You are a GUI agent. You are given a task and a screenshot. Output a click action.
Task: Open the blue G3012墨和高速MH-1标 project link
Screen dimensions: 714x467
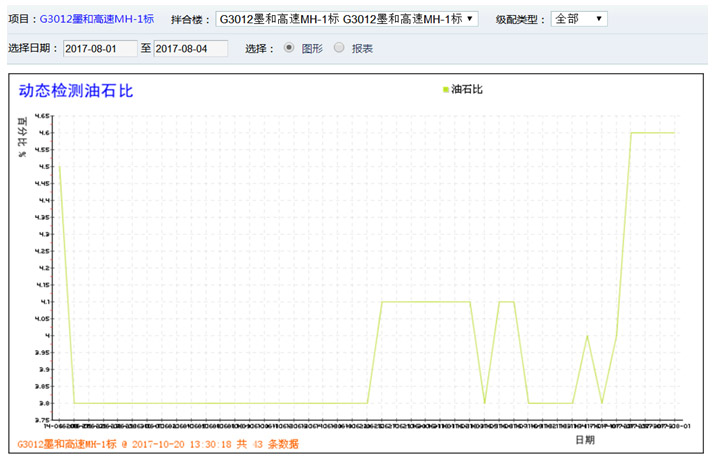click(x=96, y=19)
